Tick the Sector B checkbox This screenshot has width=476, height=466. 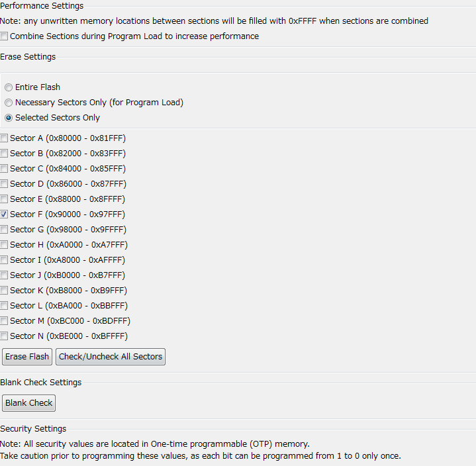pyautogui.click(x=5, y=154)
